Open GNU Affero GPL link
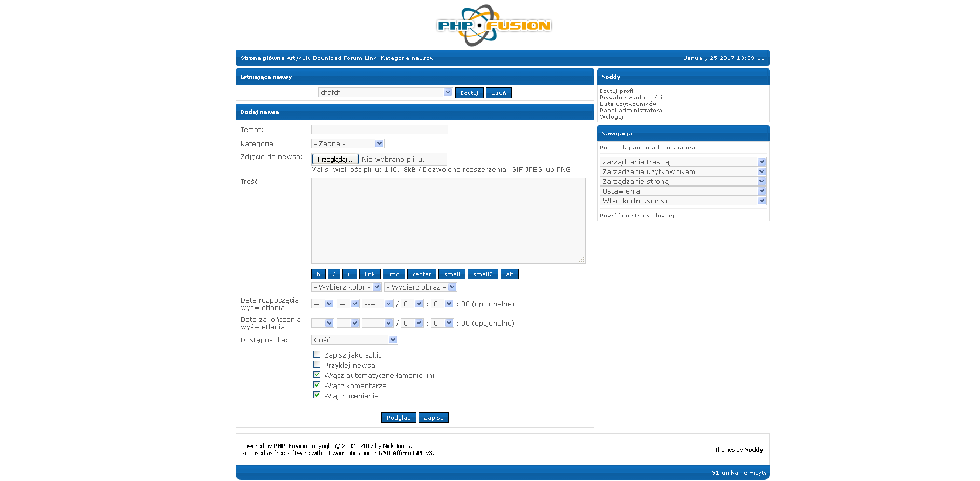 (401, 453)
